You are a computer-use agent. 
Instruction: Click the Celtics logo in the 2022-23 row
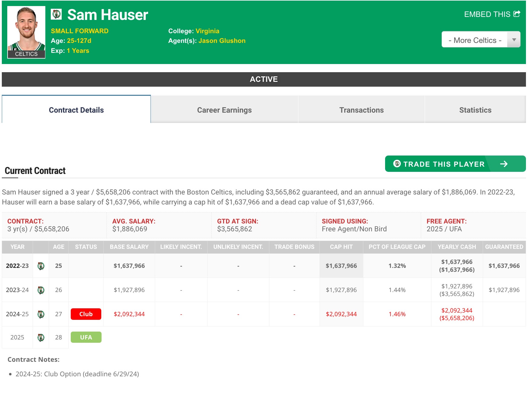click(x=41, y=266)
